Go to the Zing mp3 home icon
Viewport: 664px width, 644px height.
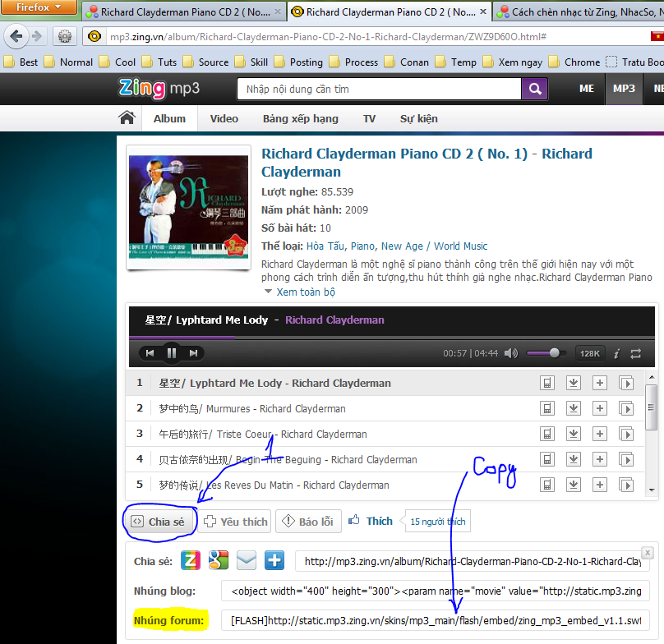tap(127, 117)
